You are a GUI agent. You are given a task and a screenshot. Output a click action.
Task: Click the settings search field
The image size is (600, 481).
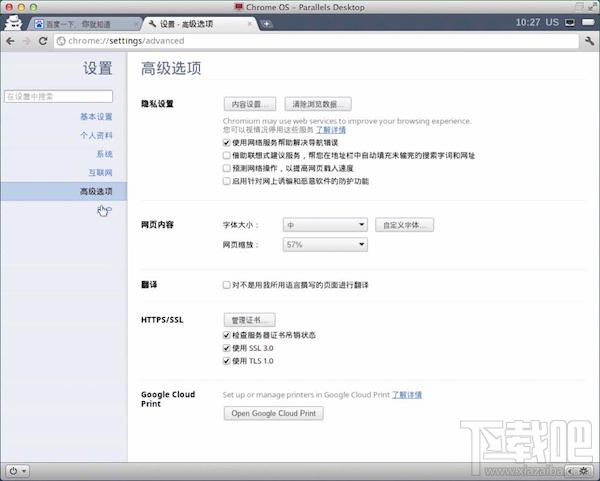tap(59, 96)
